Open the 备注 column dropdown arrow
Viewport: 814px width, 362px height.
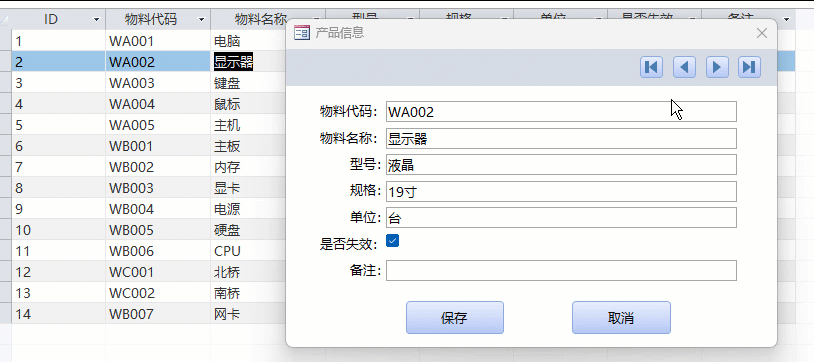coord(786,20)
